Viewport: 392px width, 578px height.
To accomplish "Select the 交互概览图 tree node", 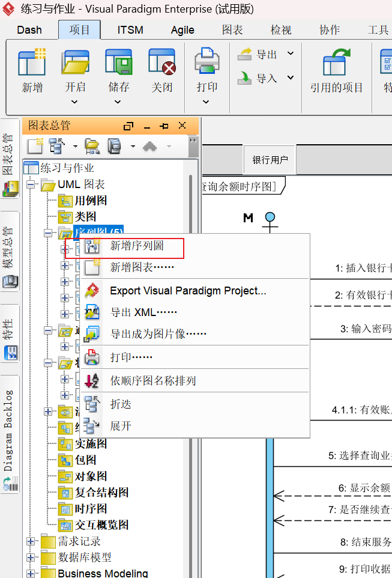I will (101, 525).
